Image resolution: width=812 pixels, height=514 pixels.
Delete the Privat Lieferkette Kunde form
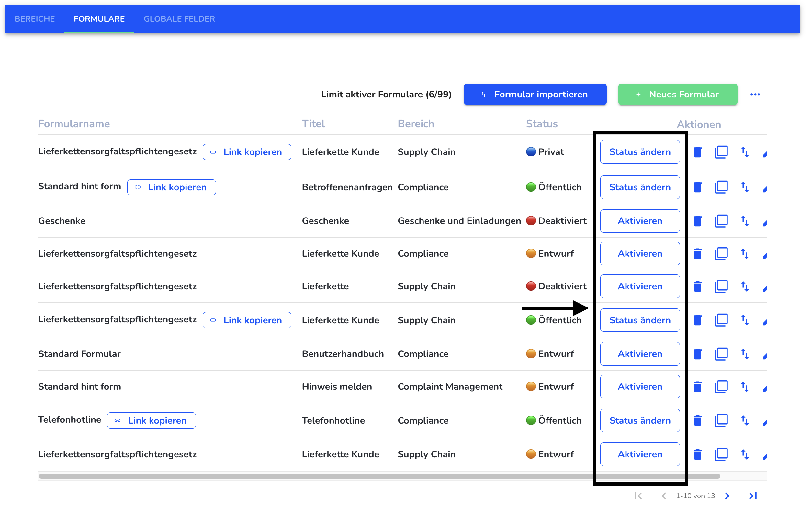tap(698, 152)
